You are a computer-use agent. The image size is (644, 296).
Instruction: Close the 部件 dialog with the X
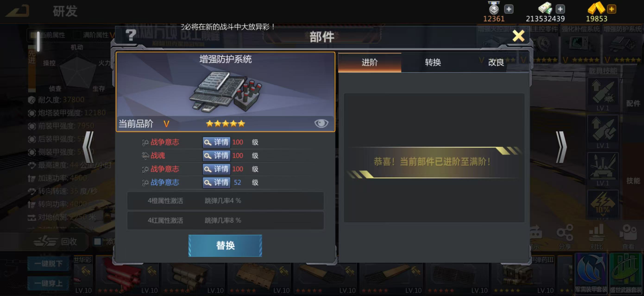click(518, 36)
